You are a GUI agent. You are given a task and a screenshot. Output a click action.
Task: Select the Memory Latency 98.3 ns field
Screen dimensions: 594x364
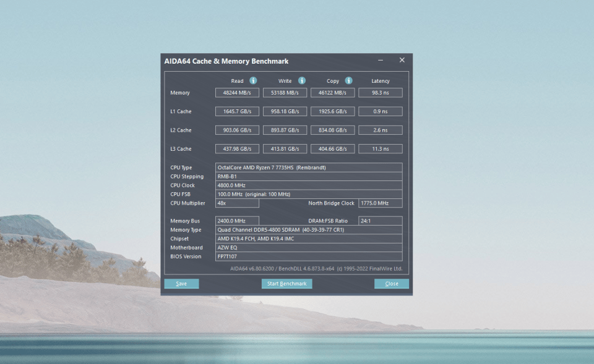tap(380, 93)
